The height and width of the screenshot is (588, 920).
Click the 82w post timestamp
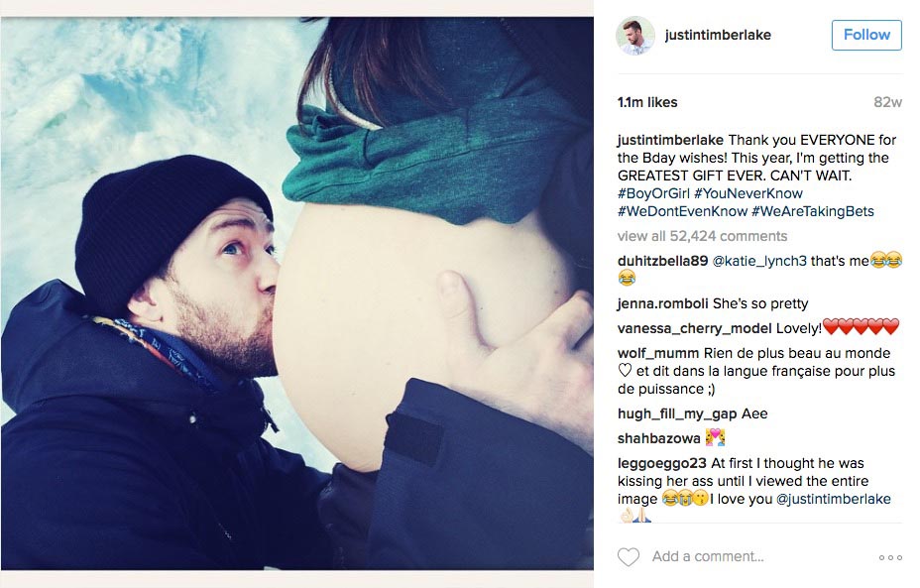(887, 102)
